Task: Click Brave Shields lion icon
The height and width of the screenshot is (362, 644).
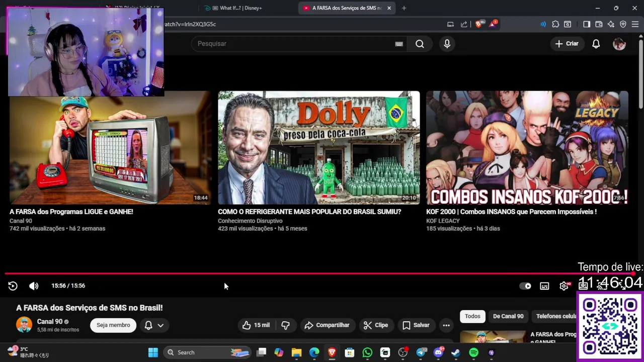Action: point(478,24)
